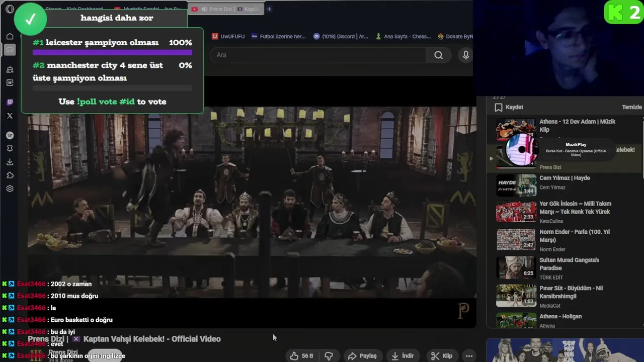Play Yer Gök İnlesin Milli Takım Marşı

pos(575,208)
